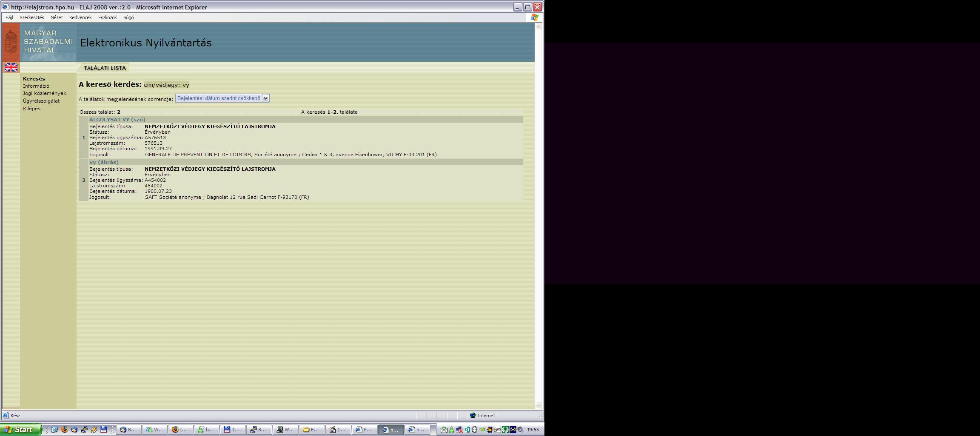
Task: Open the Kedvencek menu
Action: (x=80, y=17)
